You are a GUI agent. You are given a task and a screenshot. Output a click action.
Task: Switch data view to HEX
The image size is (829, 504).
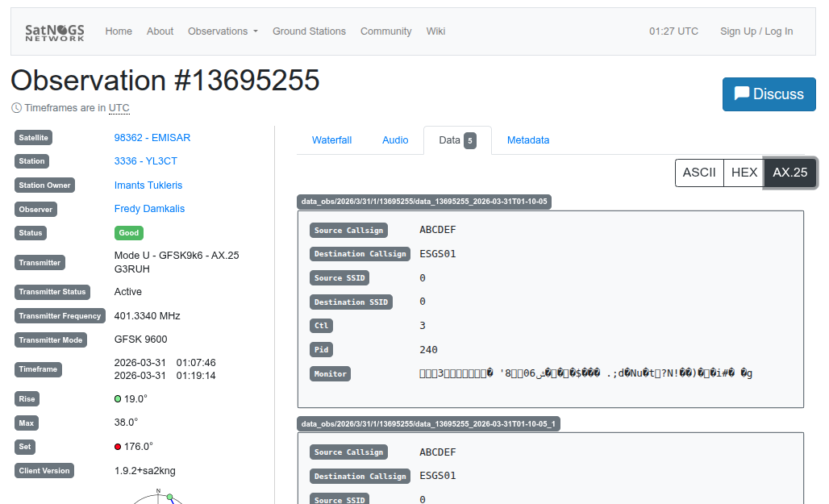click(744, 173)
